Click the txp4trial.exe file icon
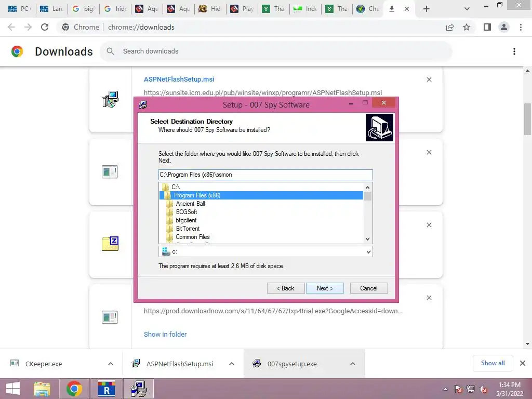Viewport: 532px width, 399px height. point(110,317)
